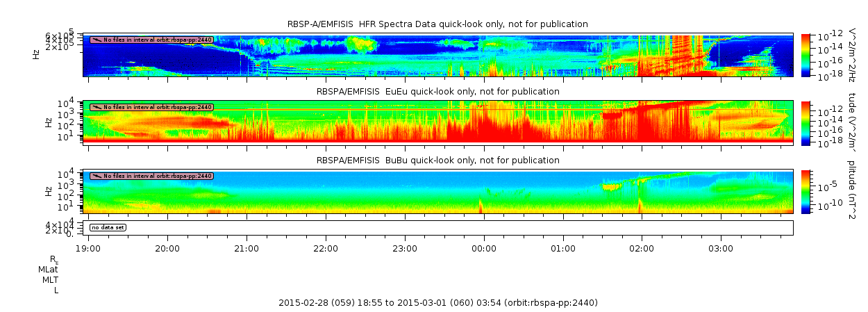Click the MLat ephemeris row label
The height and width of the screenshot is (312, 868).
tap(48, 269)
